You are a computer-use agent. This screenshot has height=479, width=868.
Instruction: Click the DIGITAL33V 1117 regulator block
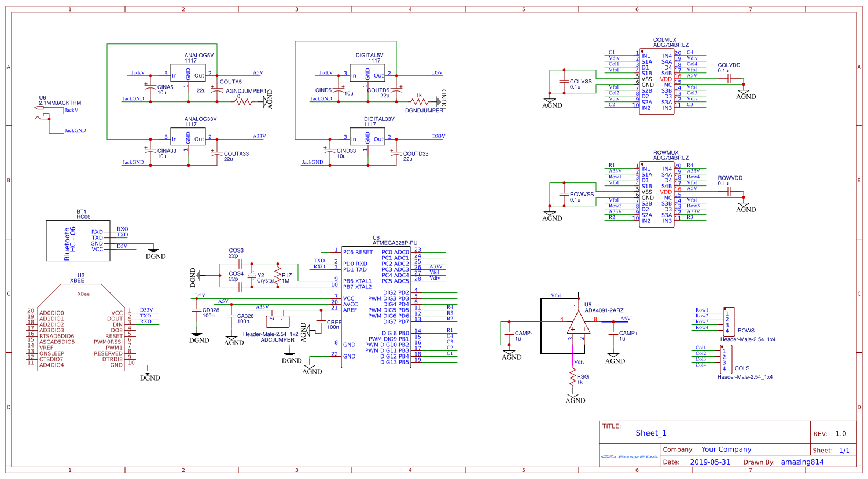pos(367,137)
